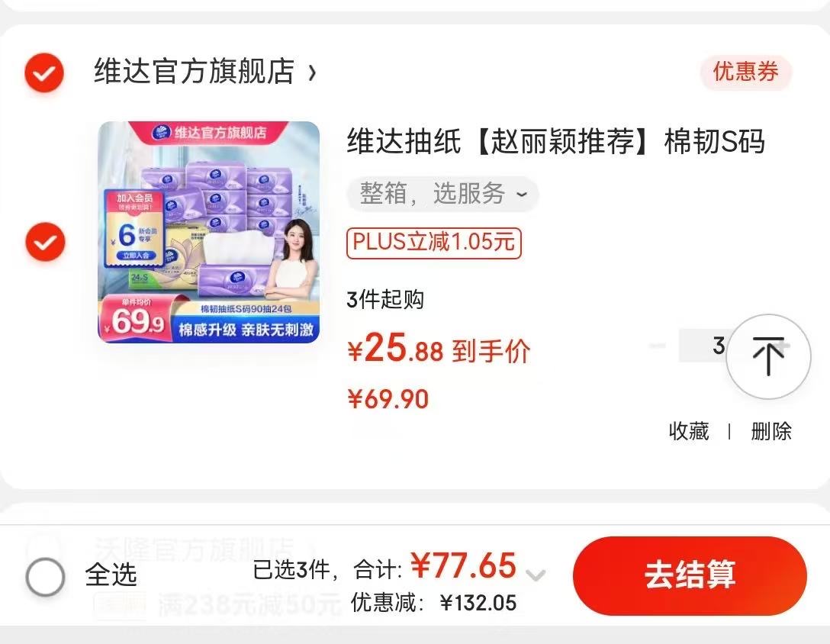Screen dimensions: 830x644
Task: Tap the back-to-top arrow icon
Action: coord(768,356)
